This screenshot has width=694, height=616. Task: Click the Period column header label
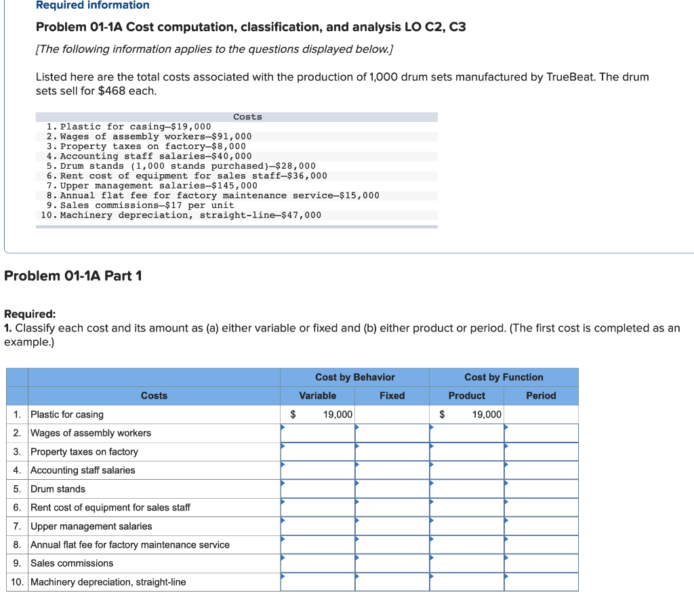coord(541,395)
